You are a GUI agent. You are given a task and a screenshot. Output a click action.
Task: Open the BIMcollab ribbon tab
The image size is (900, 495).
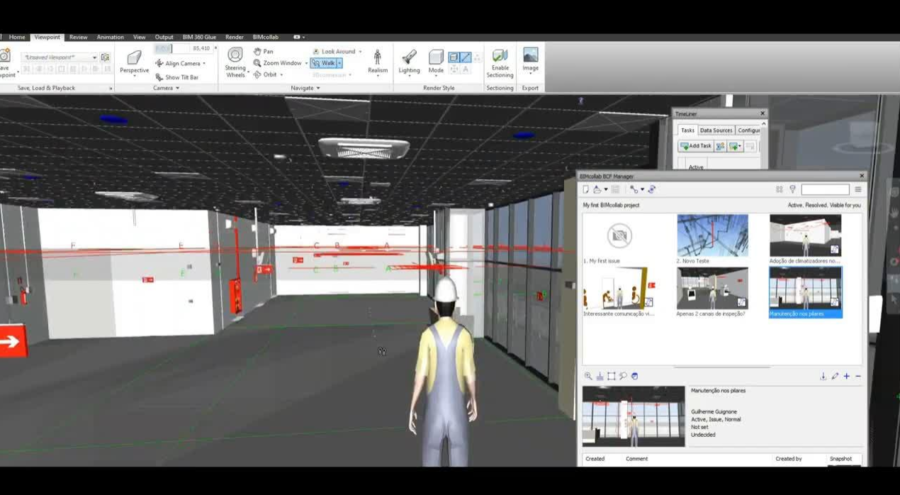pos(266,37)
